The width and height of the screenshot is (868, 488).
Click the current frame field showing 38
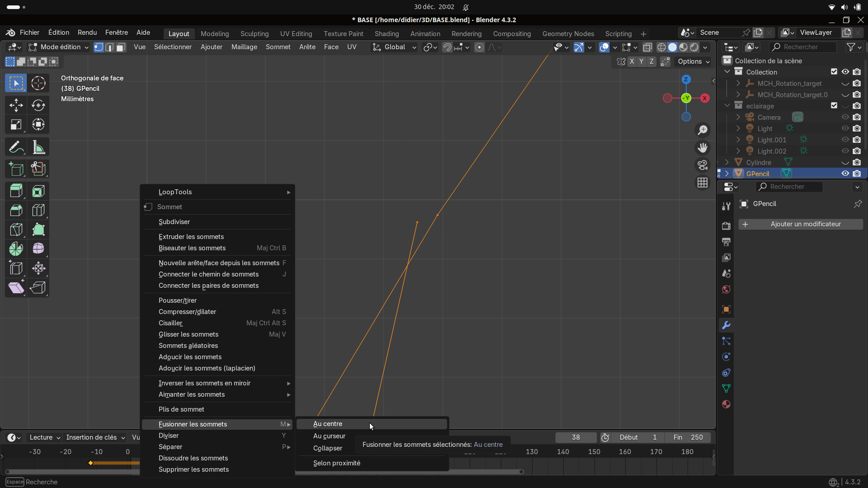[576, 437]
